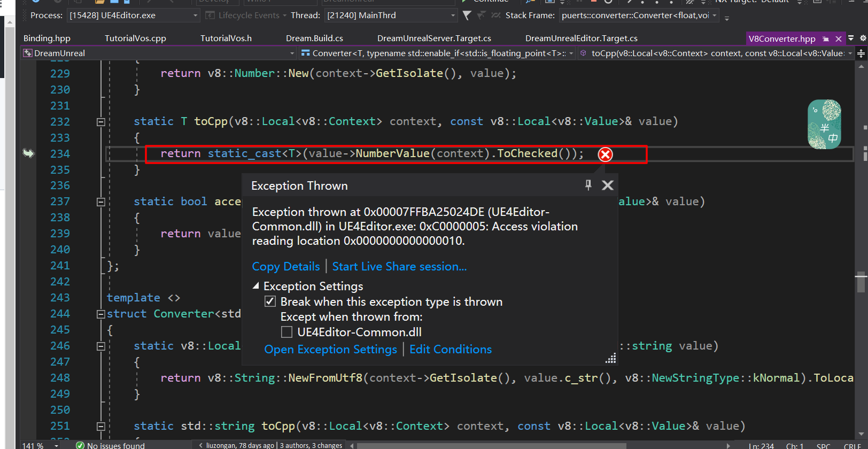
Task: Open the Stack Frame dropdown
Action: [639, 16]
